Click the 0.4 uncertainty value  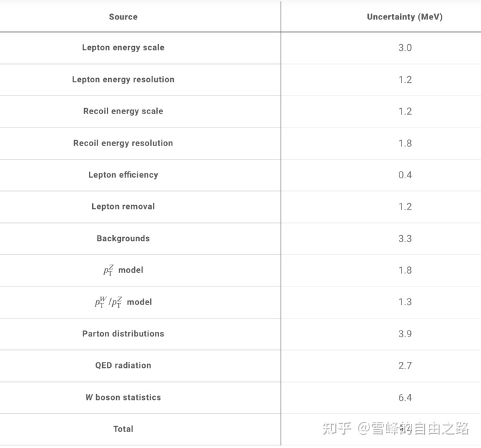click(405, 175)
